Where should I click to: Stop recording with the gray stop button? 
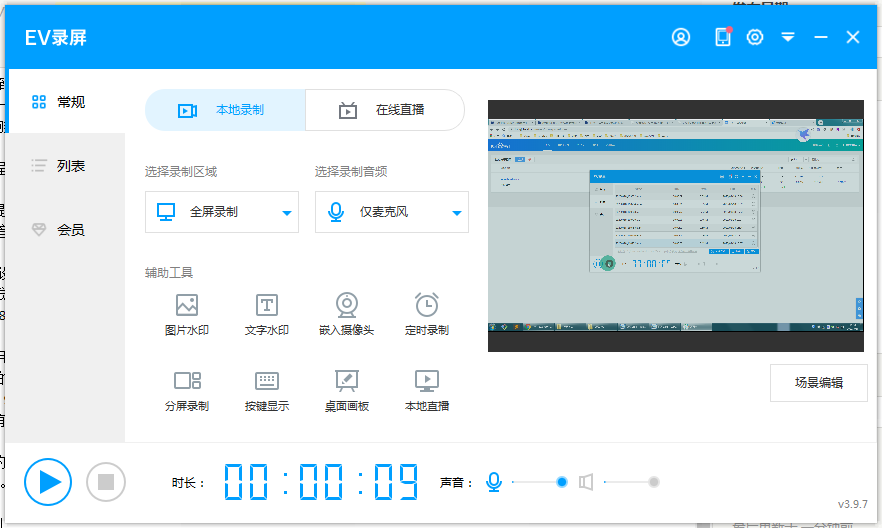tap(106, 482)
